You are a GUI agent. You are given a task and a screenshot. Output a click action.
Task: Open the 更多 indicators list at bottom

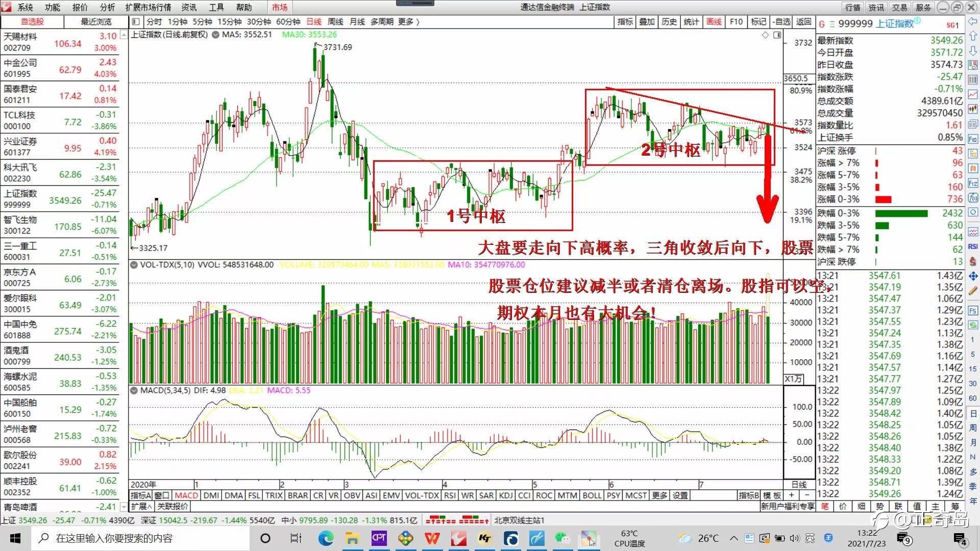point(659,495)
